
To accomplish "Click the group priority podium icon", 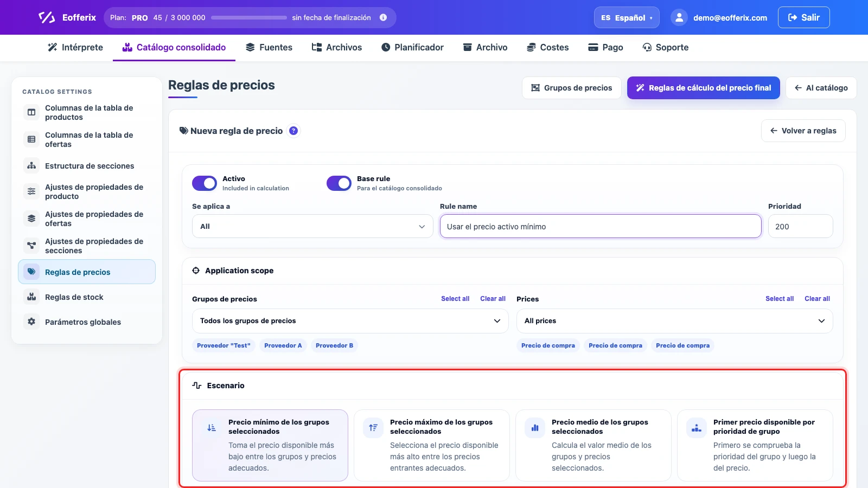I will (697, 428).
